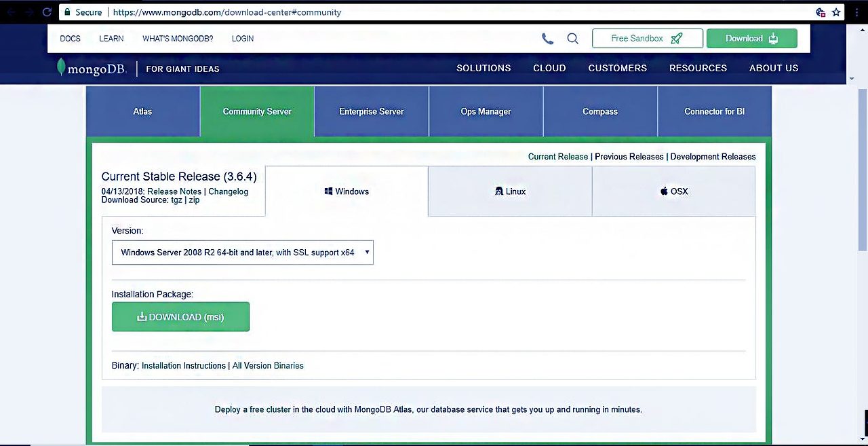Open the WHAT'S MONGODB? link
This screenshot has height=446, width=868.
178,39
